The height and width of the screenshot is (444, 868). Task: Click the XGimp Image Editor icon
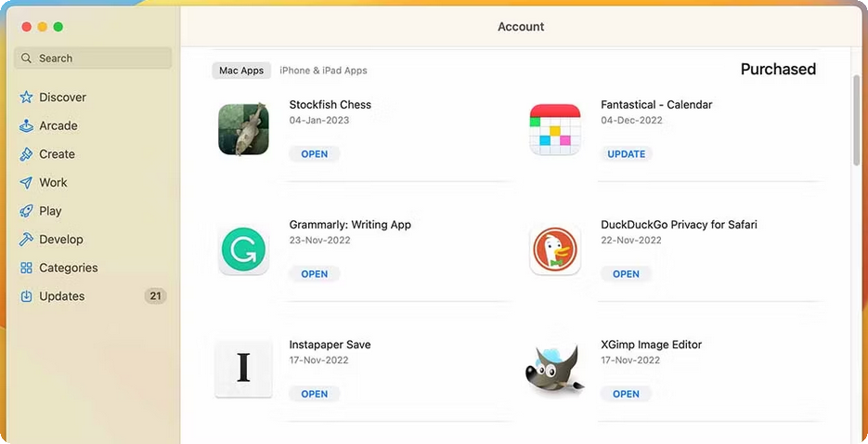pyautogui.click(x=553, y=370)
